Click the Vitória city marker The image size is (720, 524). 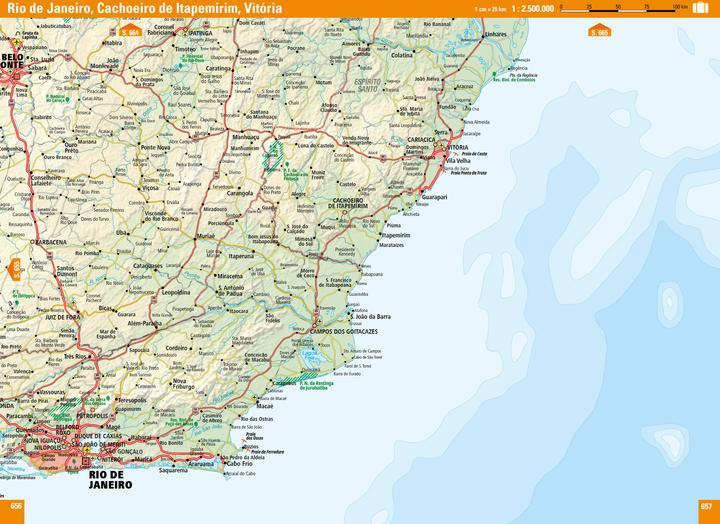446,151
